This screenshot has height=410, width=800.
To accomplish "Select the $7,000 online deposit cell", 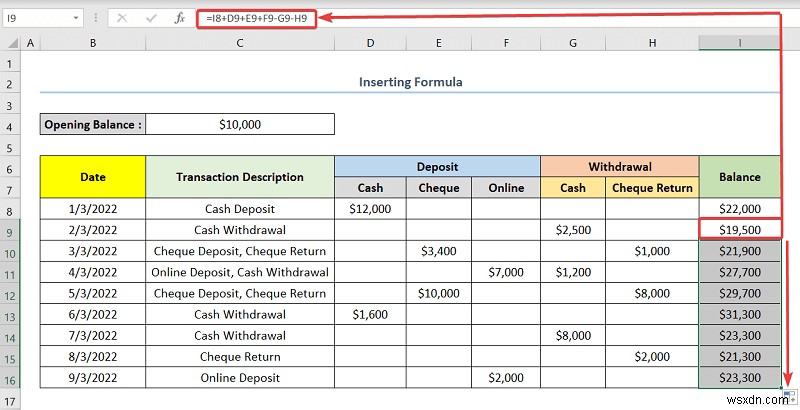I will [506, 272].
